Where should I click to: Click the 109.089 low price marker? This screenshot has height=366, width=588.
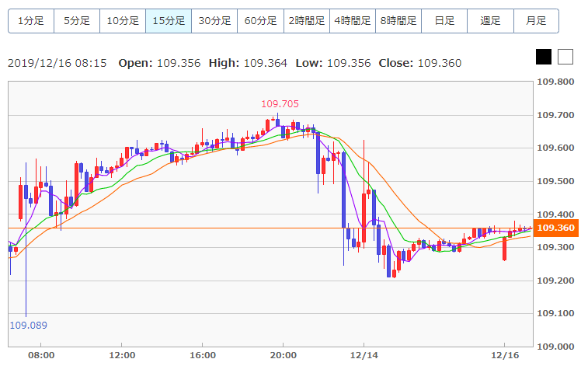(29, 325)
